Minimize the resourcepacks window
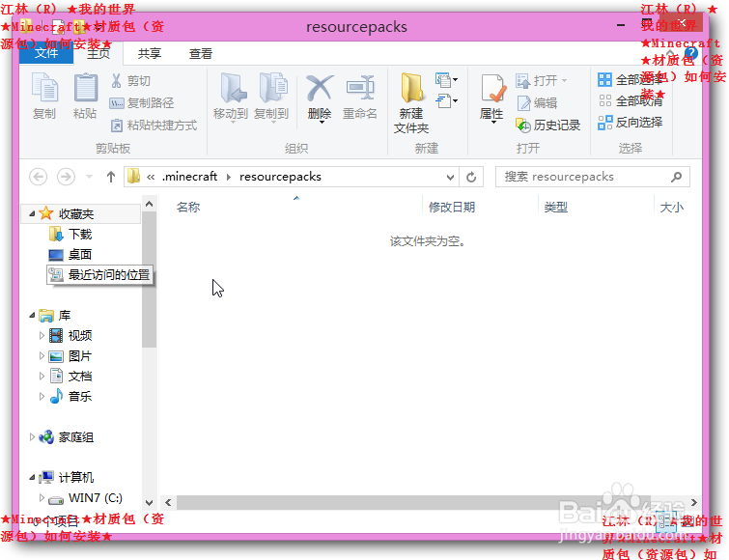This screenshot has height=560, width=729. point(621,25)
